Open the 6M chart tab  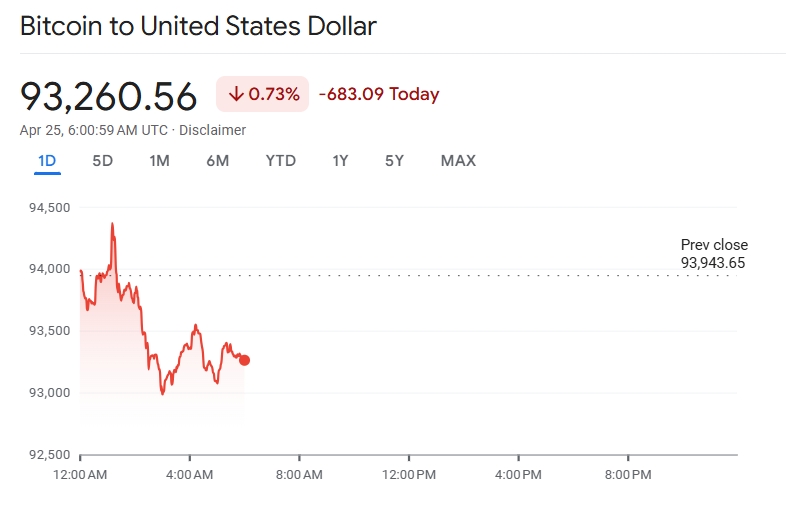[217, 160]
